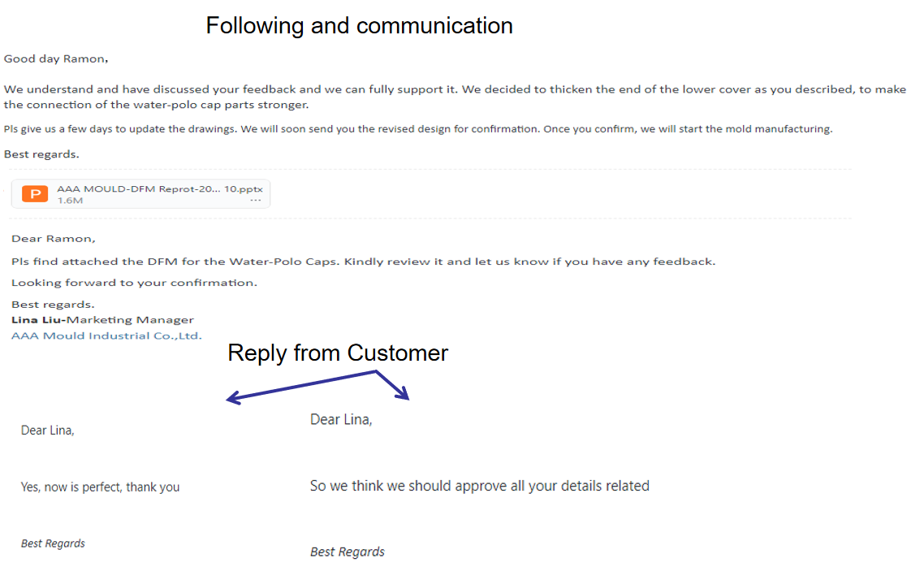This screenshot has width=924, height=567.
Task: Click the 1.6M attachment file size
Action: [x=70, y=200]
